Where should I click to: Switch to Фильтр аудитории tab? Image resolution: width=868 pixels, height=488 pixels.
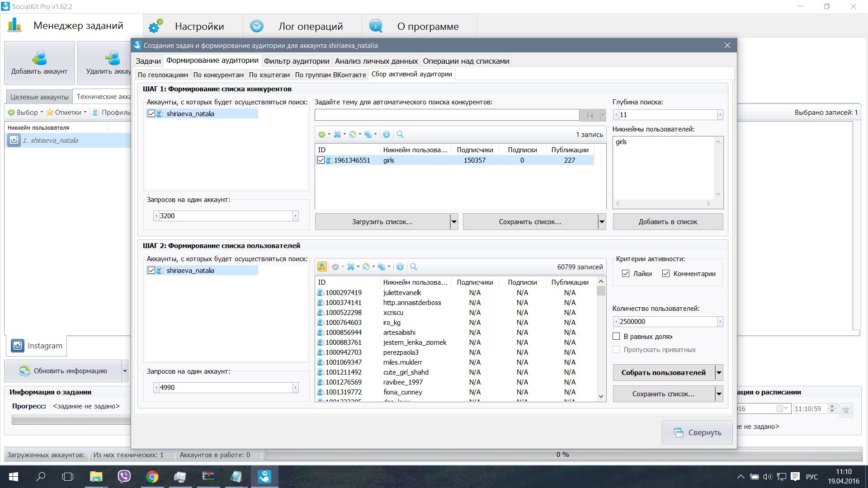pyautogui.click(x=297, y=61)
